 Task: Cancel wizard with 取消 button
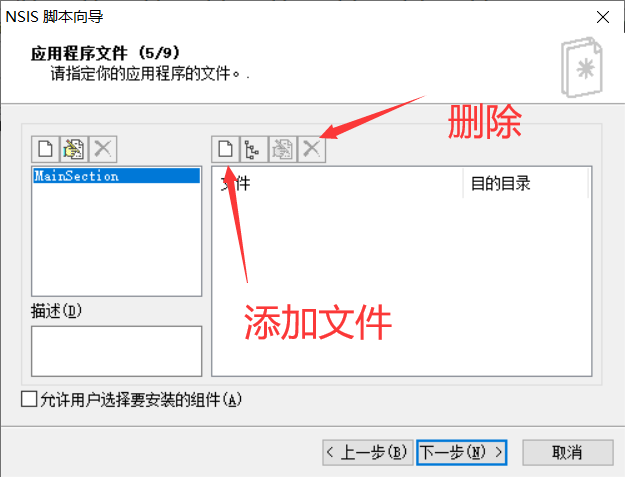[x=568, y=452]
